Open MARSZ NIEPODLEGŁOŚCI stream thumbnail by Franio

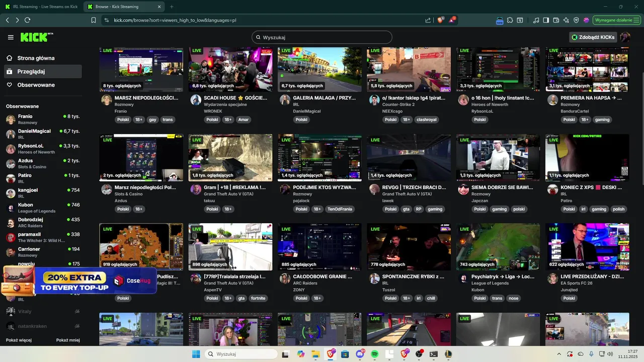[141, 69]
